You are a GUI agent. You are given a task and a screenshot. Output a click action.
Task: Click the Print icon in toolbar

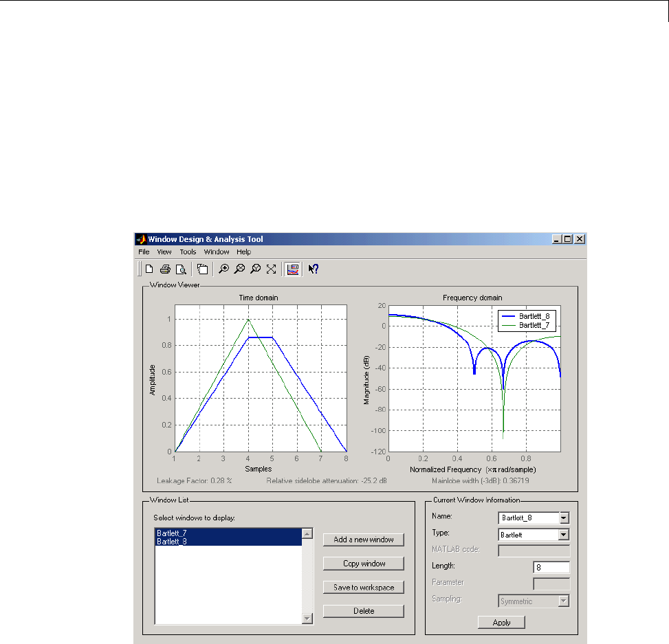pyautogui.click(x=165, y=269)
